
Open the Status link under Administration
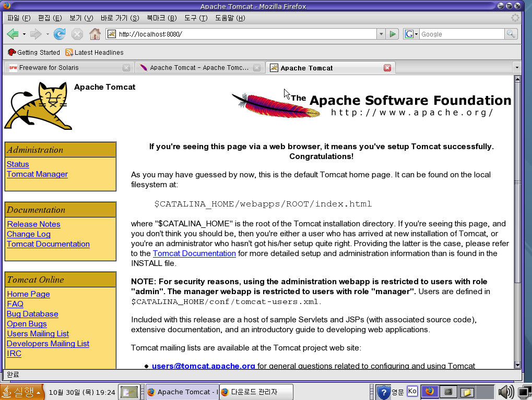pos(18,164)
